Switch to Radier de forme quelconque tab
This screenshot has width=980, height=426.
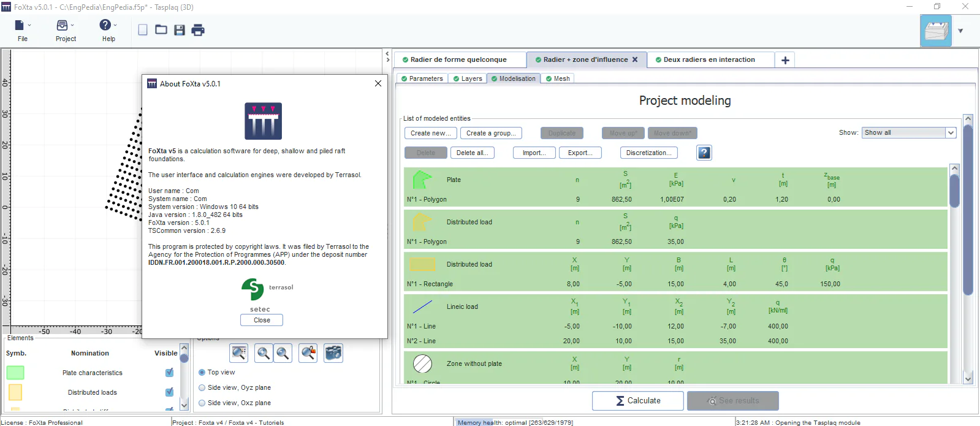(x=458, y=59)
